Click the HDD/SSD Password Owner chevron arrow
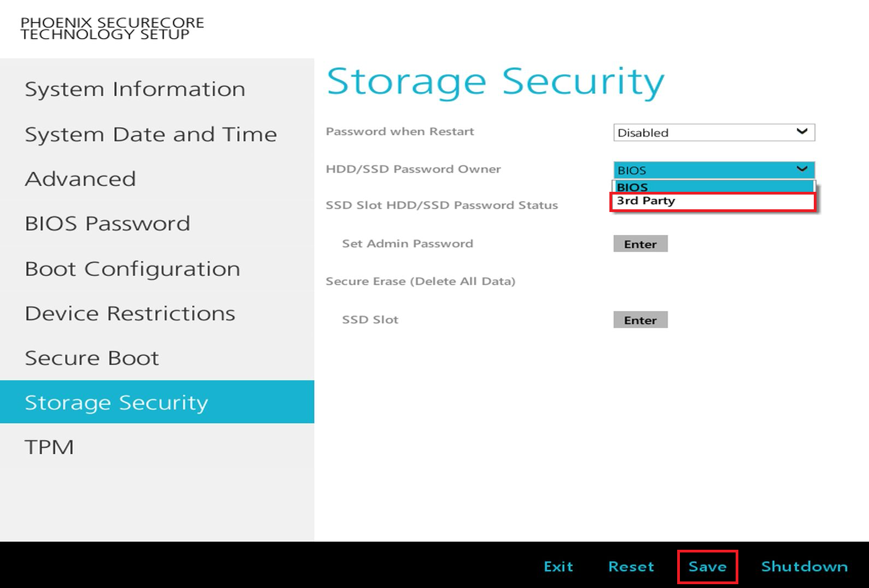This screenshot has height=588, width=869. pos(802,169)
